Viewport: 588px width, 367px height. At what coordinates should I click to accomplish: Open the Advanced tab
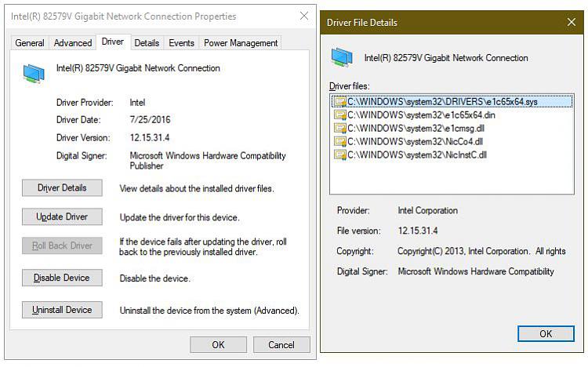pyautogui.click(x=73, y=43)
